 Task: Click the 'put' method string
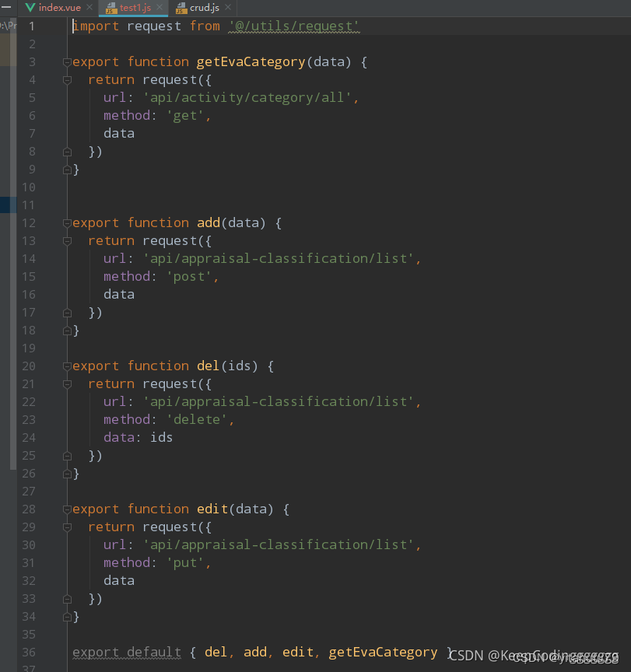point(184,562)
